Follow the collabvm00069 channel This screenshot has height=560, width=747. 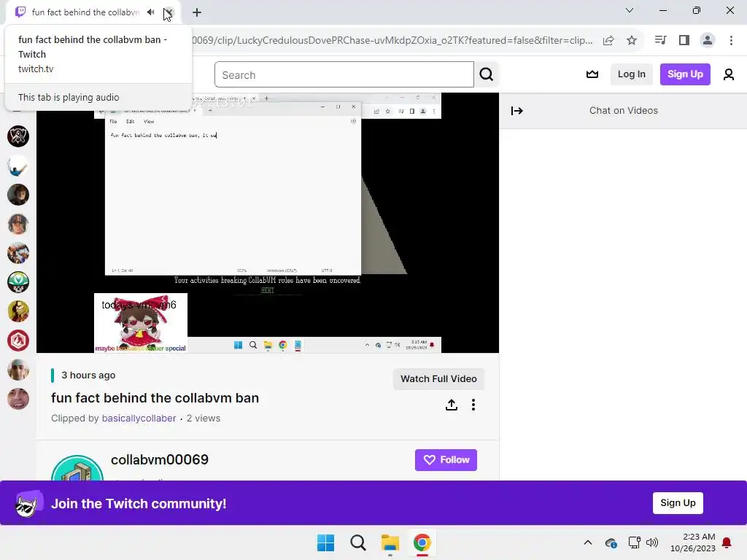446,460
